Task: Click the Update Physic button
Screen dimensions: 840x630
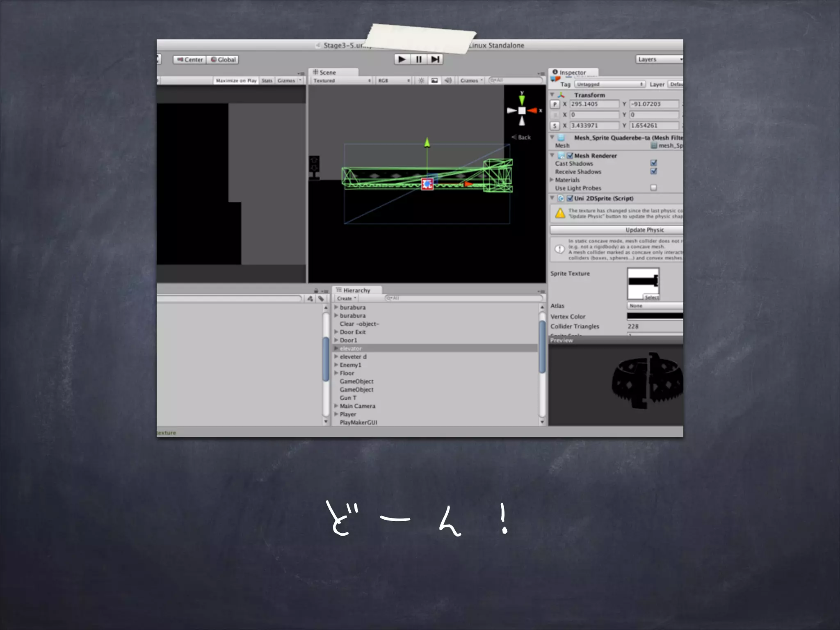Action: pyautogui.click(x=644, y=230)
